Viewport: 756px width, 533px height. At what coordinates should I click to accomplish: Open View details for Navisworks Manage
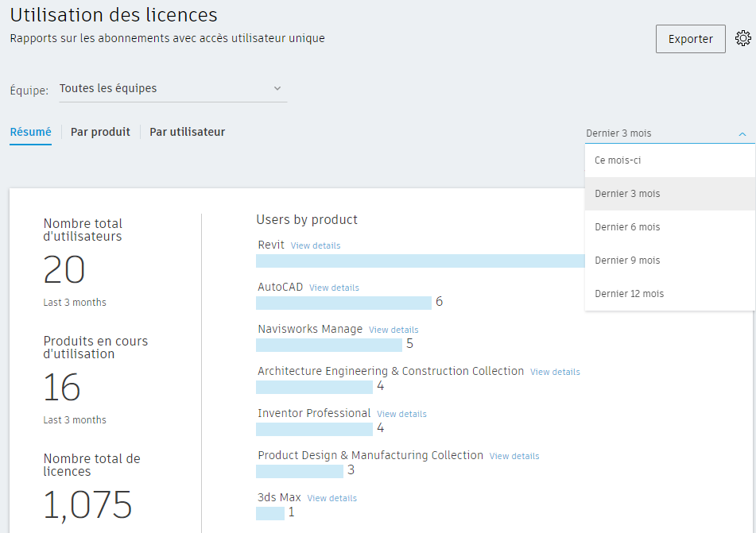[x=394, y=330]
